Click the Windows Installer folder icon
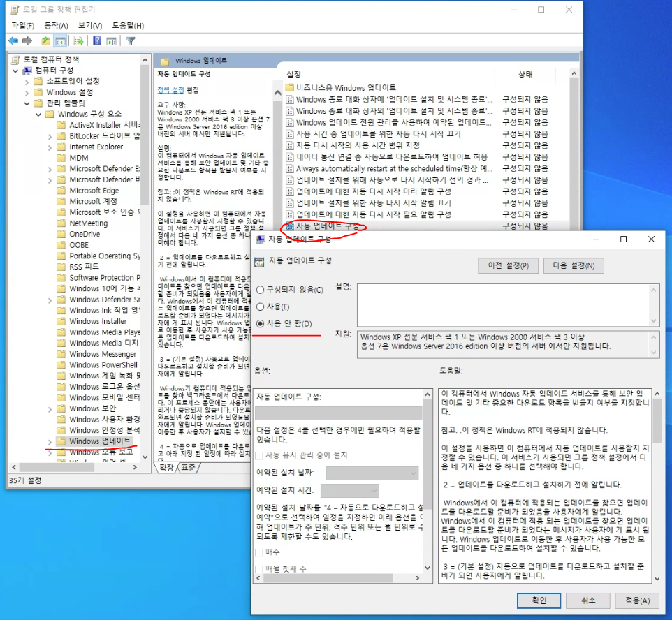The width and height of the screenshot is (672, 620). tap(61, 321)
